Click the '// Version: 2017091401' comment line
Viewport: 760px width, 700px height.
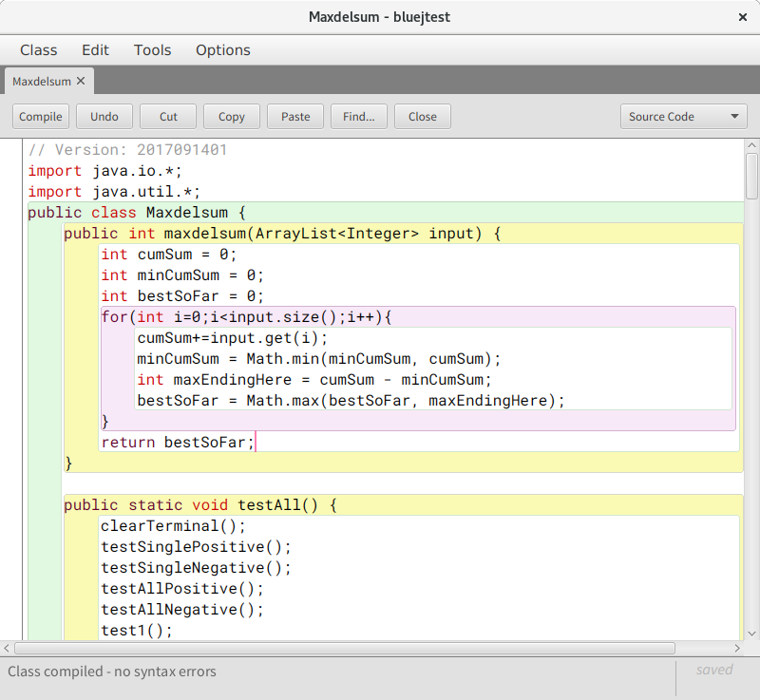tap(127, 150)
